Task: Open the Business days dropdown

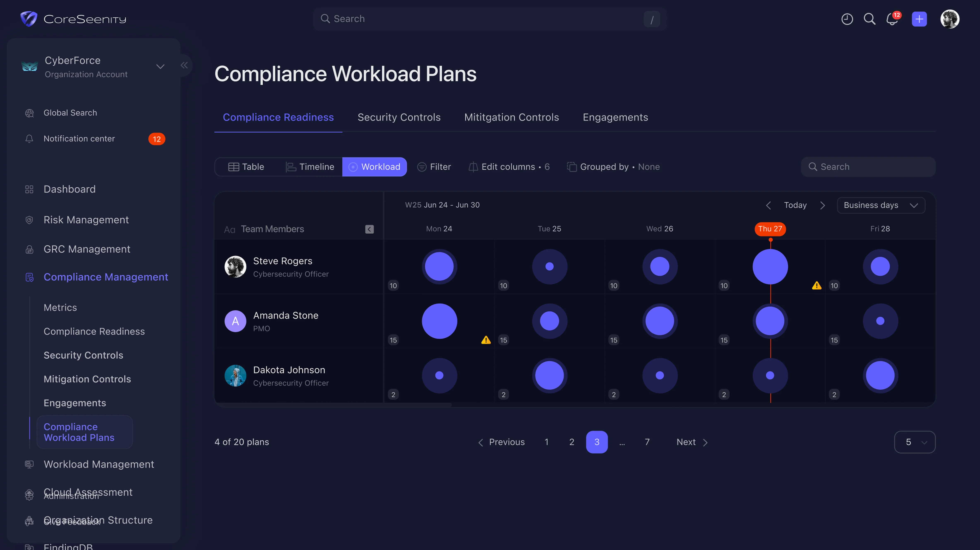Action: tap(881, 206)
